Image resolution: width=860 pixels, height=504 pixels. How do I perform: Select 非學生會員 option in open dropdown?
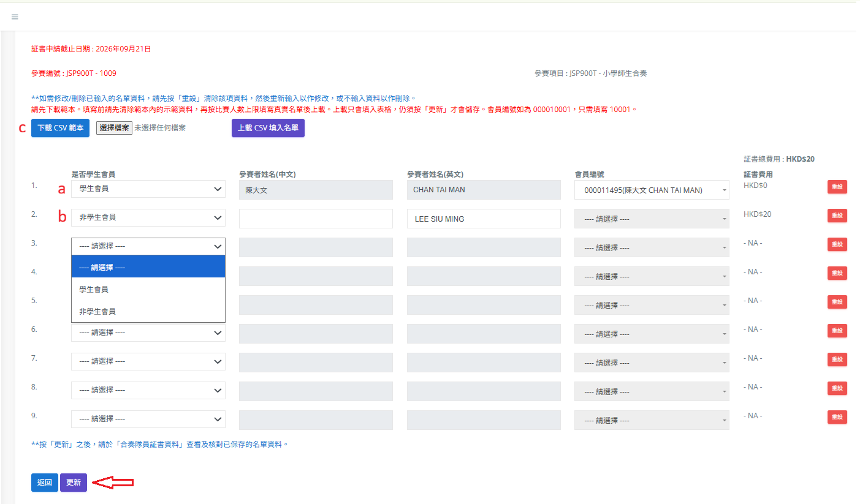pyautogui.click(x=148, y=311)
